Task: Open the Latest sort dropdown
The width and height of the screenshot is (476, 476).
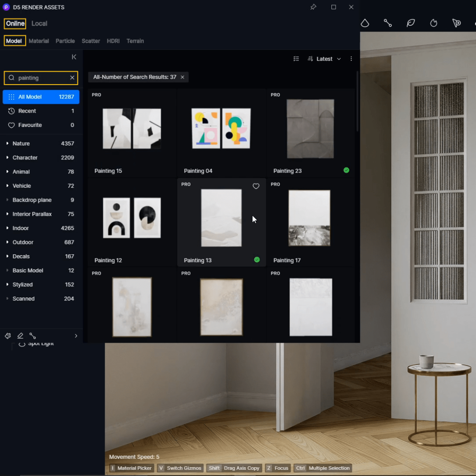Action: [x=324, y=59]
